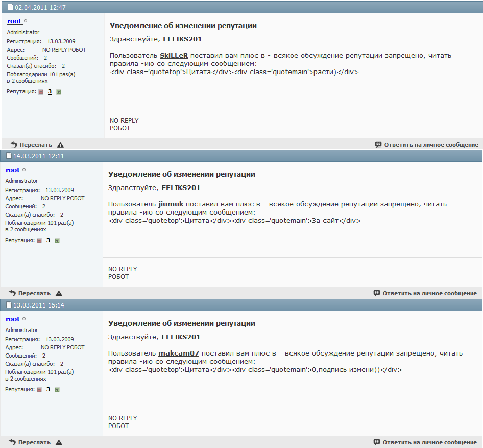Click the reply quote icon under the makcam07 message
483x448 pixels.
pyautogui.click(x=377, y=442)
